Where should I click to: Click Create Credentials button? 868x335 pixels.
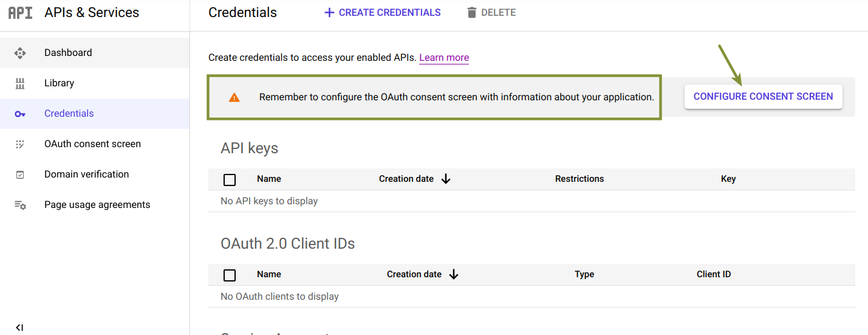click(x=383, y=13)
